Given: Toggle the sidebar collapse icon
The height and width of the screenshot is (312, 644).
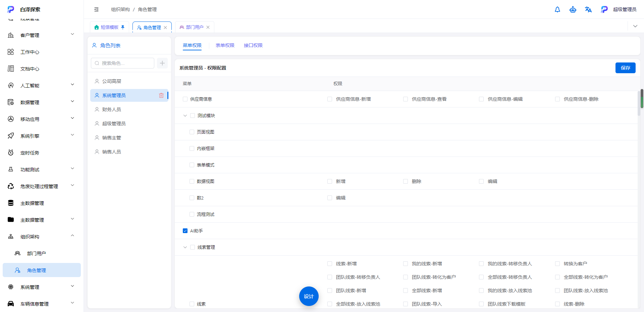Looking at the screenshot, I should tap(97, 9).
